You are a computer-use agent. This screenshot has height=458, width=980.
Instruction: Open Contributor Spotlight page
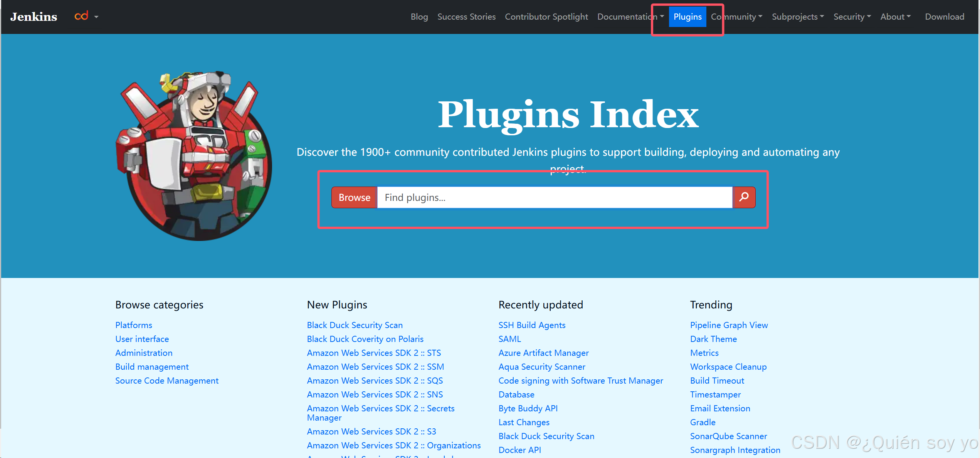546,17
